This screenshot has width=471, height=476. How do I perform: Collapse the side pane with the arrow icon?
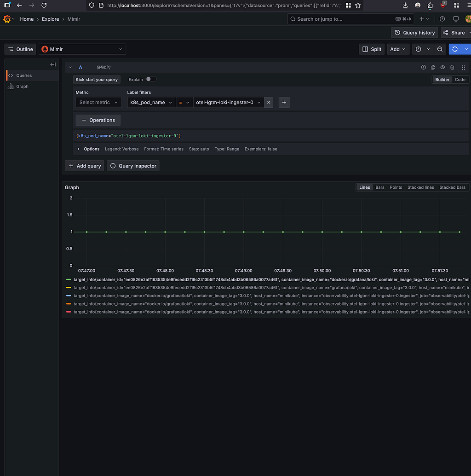point(53,64)
